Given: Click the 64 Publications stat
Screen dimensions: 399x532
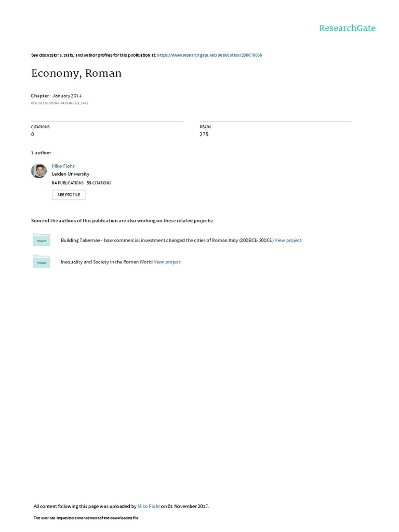Looking at the screenshot, I should coord(68,183).
